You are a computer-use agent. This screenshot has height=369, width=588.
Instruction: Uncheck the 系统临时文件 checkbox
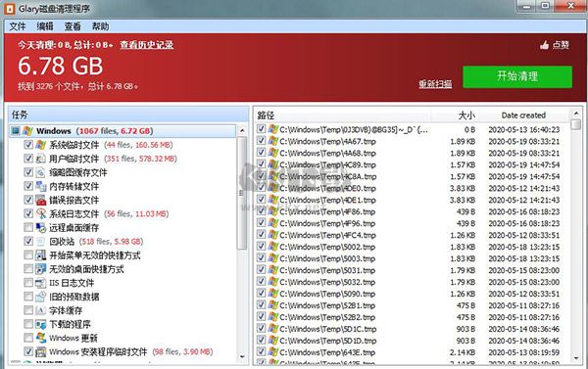click(x=28, y=145)
